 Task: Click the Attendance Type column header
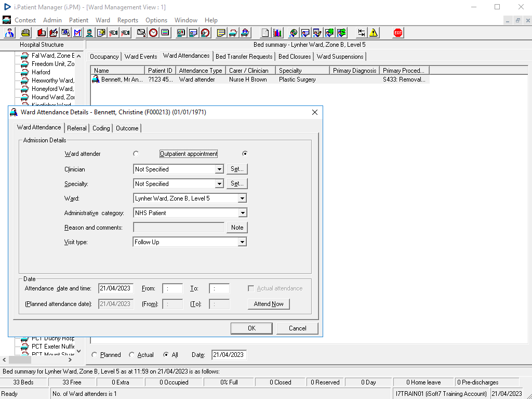200,71
